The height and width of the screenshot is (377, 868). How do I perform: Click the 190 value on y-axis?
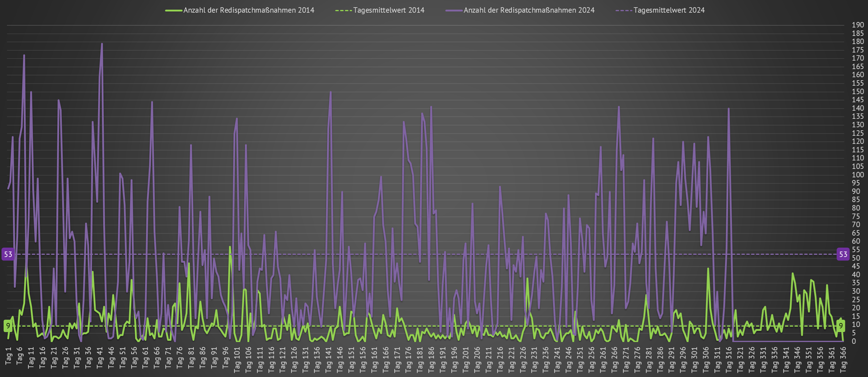[858, 25]
